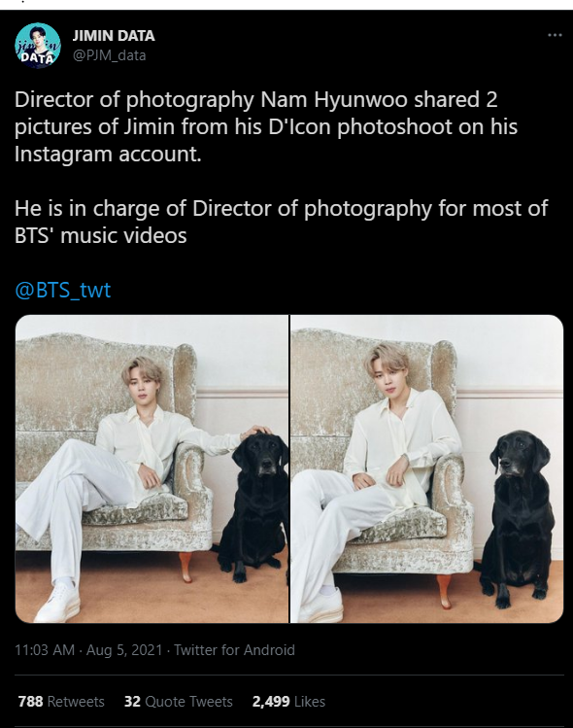Screen dimensions: 573x728
Task: Click the black dog in right photo
Action: [518, 519]
